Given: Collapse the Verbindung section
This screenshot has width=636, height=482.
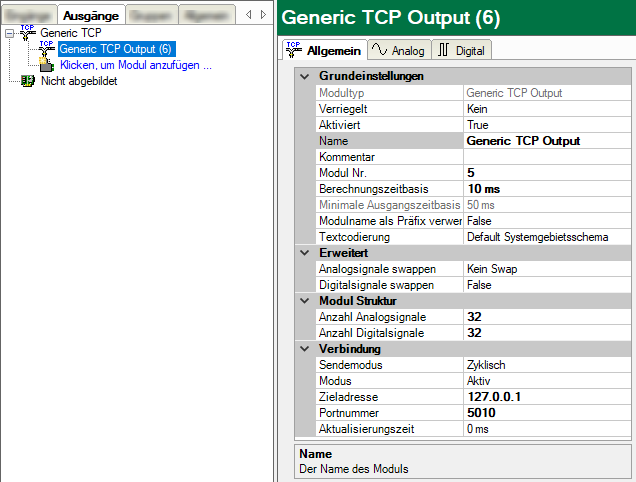Looking at the screenshot, I should (305, 349).
